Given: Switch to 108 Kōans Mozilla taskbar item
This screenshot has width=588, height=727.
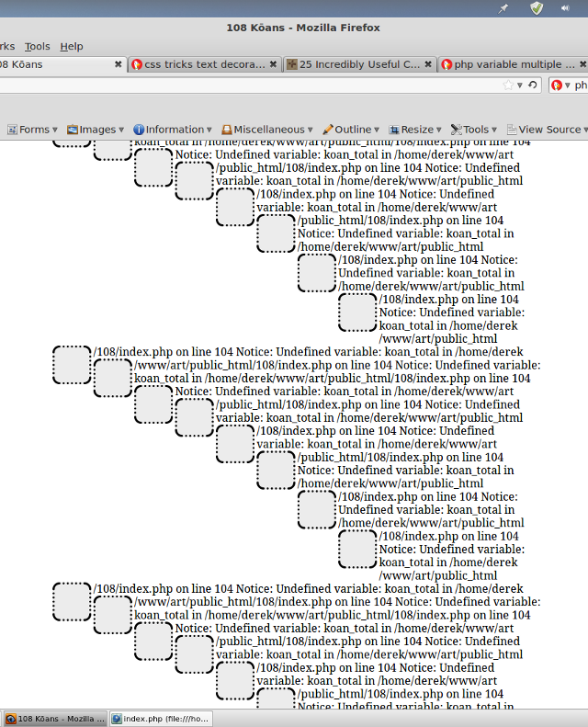Looking at the screenshot, I should (55, 719).
